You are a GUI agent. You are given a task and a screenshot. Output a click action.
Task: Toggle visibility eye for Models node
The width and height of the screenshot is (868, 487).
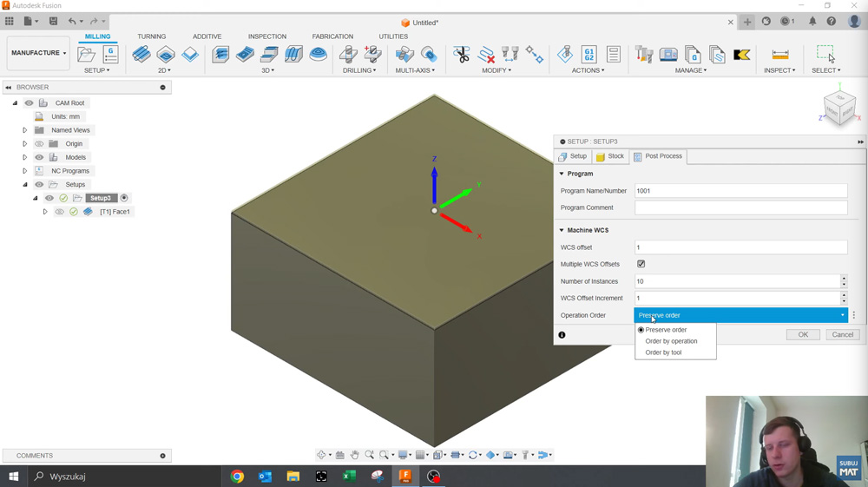pos(39,157)
